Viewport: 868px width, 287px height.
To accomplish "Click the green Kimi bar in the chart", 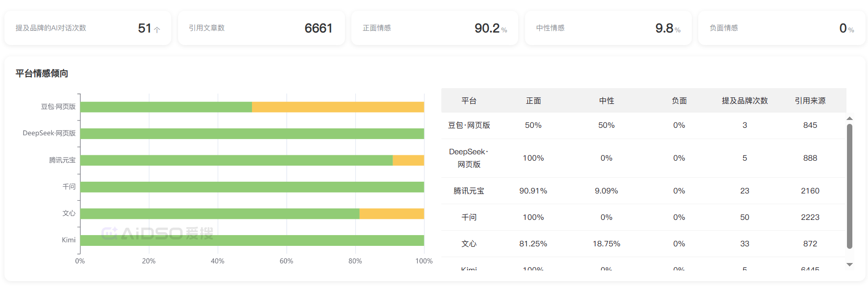I will coord(252,240).
